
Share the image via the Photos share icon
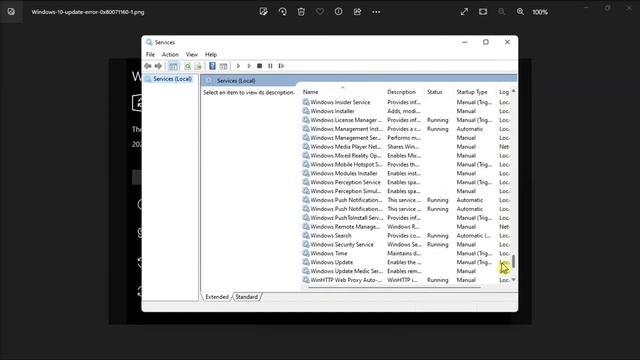[357, 12]
